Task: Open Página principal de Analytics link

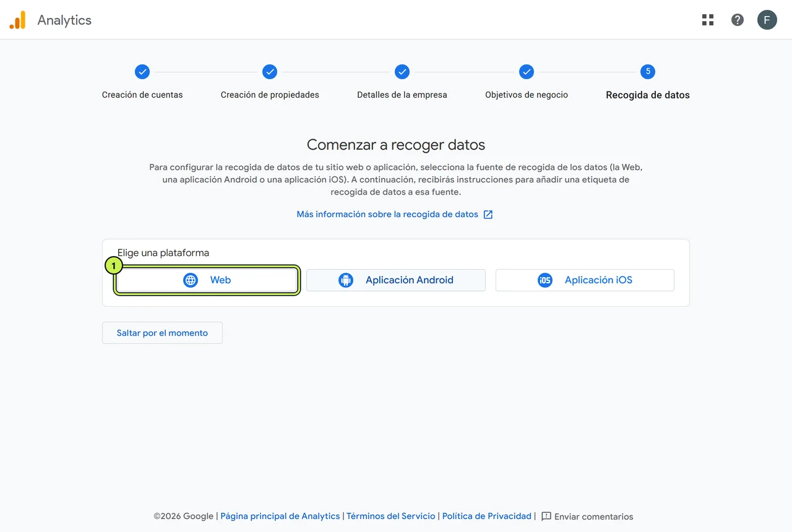Action: 280,516
